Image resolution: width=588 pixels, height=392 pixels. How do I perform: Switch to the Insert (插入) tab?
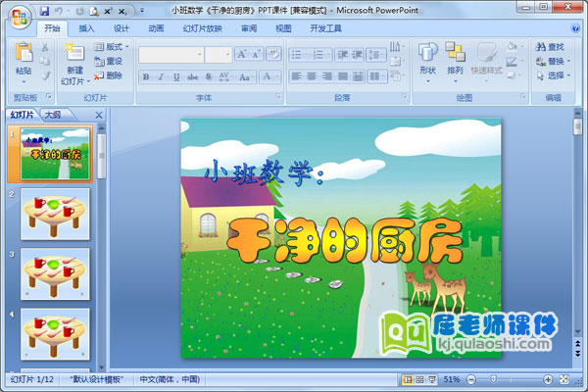click(x=86, y=28)
